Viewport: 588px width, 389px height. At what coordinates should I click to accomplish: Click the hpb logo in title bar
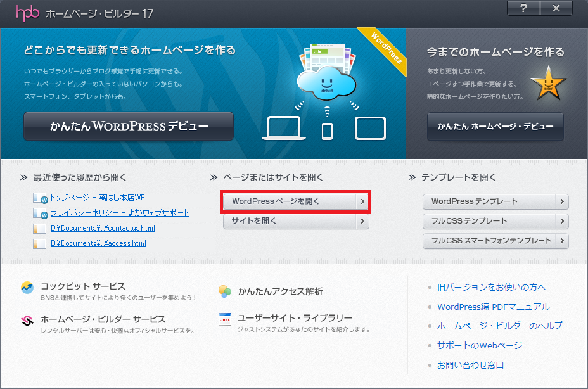(x=27, y=13)
